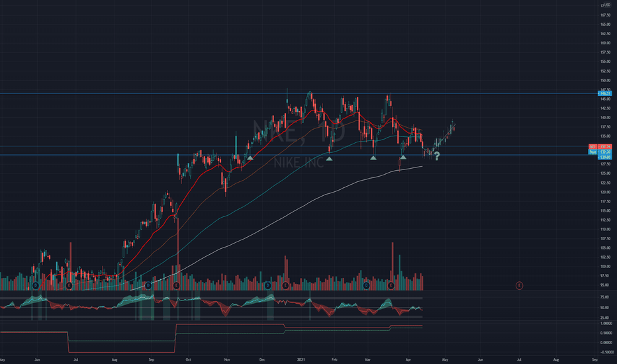Select the upper horizontal resistance line at 146.31
The height and width of the screenshot is (364, 617).
[299, 93]
